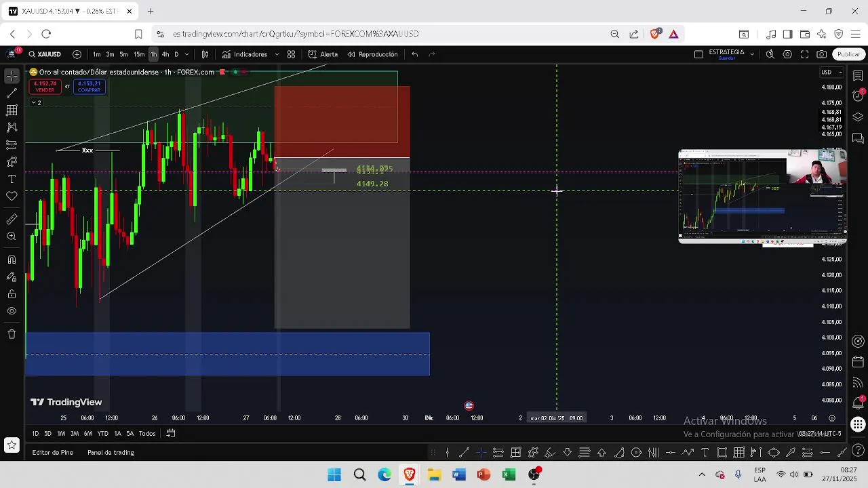Expand the collapsed indicators legend showing 2
The image size is (868, 488).
pos(36,102)
